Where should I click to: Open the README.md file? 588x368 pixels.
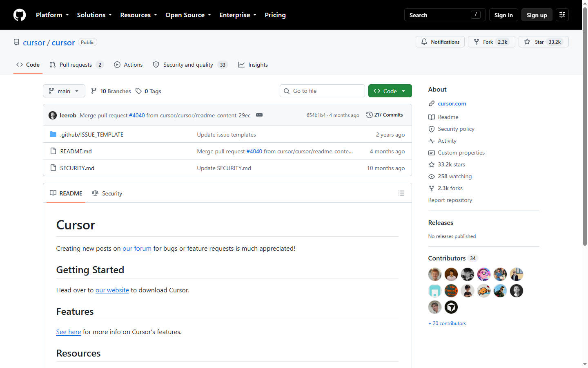(x=76, y=151)
